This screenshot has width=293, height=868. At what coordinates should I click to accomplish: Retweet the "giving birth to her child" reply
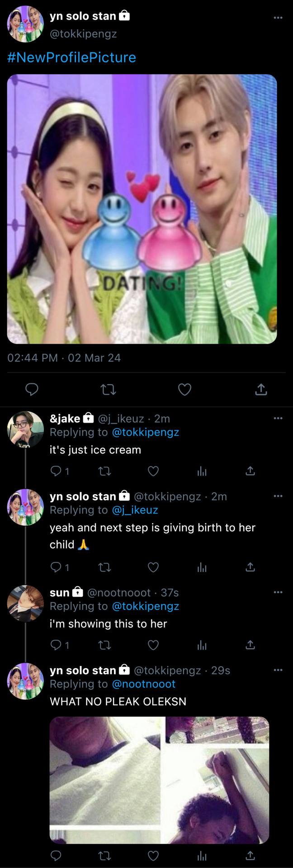tap(104, 567)
